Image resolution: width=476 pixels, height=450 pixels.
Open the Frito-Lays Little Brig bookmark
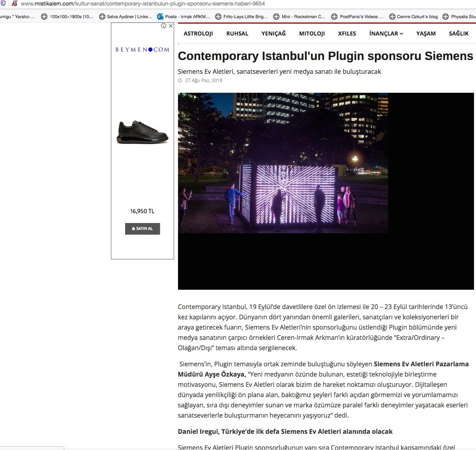click(x=242, y=17)
